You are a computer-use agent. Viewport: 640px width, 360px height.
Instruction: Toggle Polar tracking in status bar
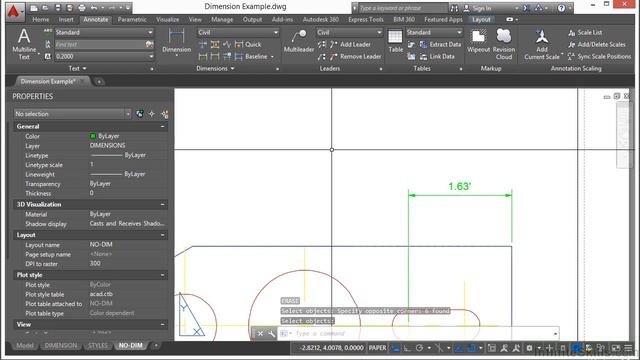[x=419, y=348]
